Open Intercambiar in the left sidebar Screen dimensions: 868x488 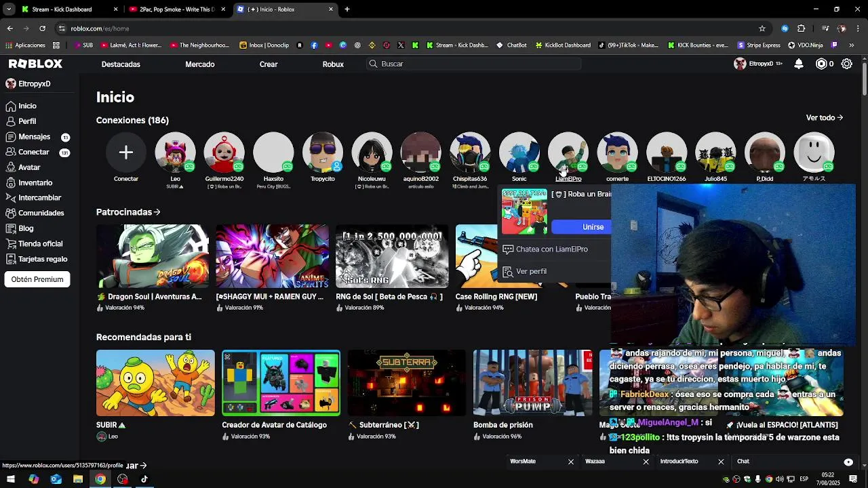(x=39, y=197)
